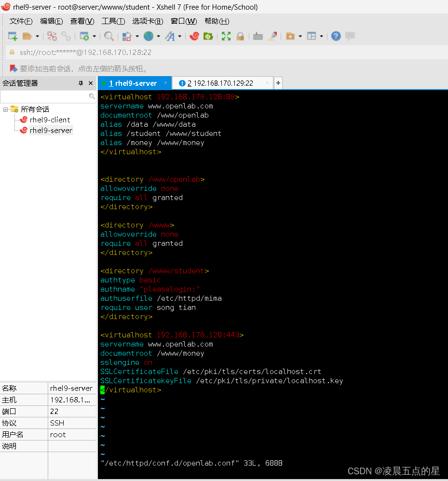
Task: Show the compose bar
Action: pyautogui.click(x=350, y=36)
